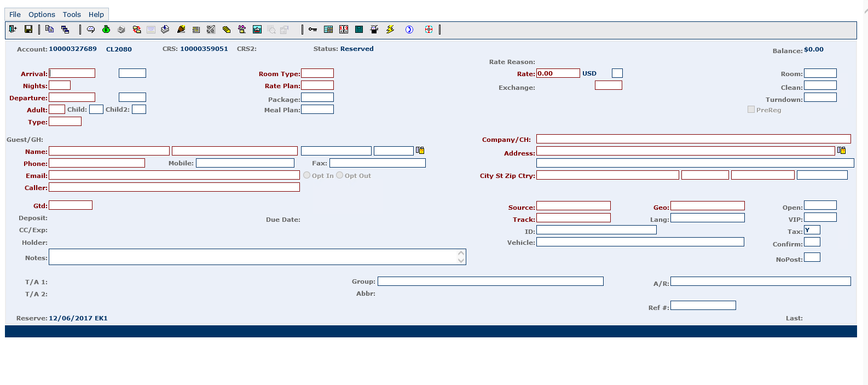Open the Options menu
The image size is (868, 385).
42,15
